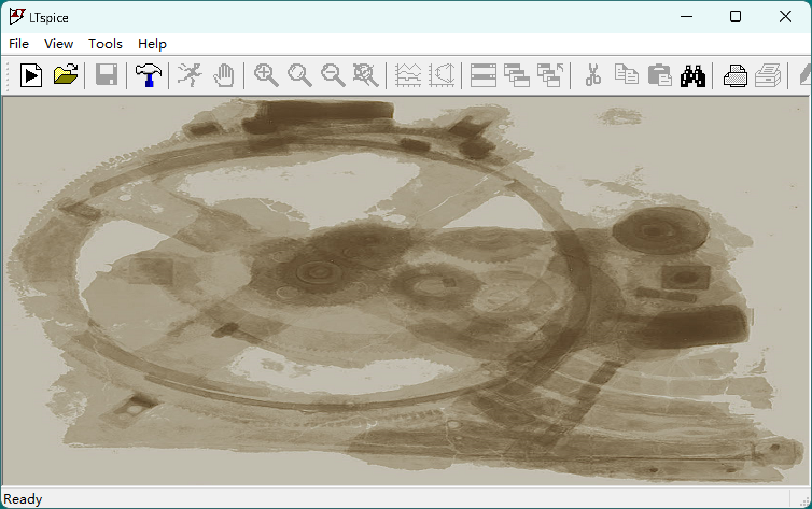
Task: Click the Copy documents icon
Action: [626, 75]
